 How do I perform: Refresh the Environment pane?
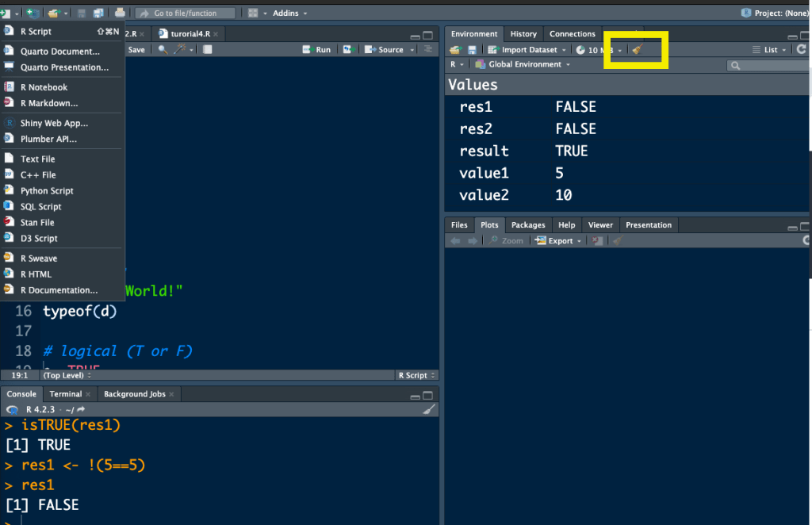802,49
